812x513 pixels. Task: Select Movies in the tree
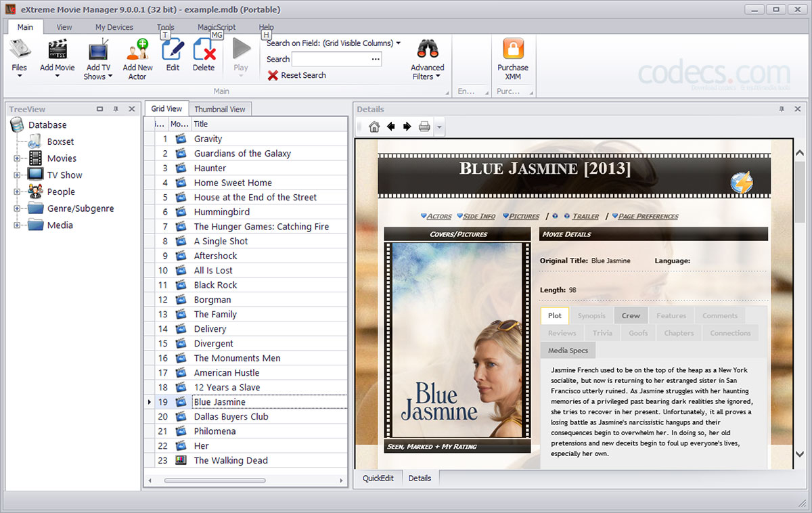pos(62,158)
